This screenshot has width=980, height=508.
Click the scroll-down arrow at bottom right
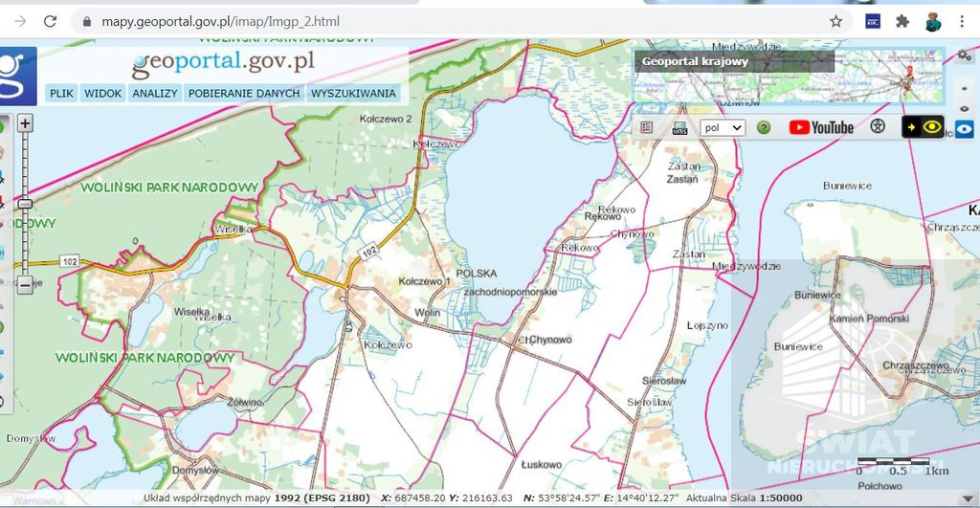(969, 498)
